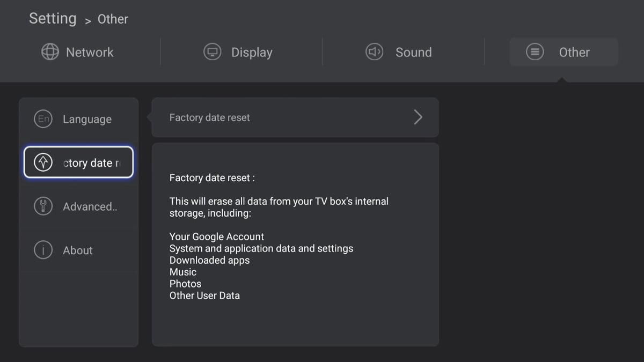The width and height of the screenshot is (644, 362).
Task: Click the Language 'En' icon
Action: (x=43, y=119)
